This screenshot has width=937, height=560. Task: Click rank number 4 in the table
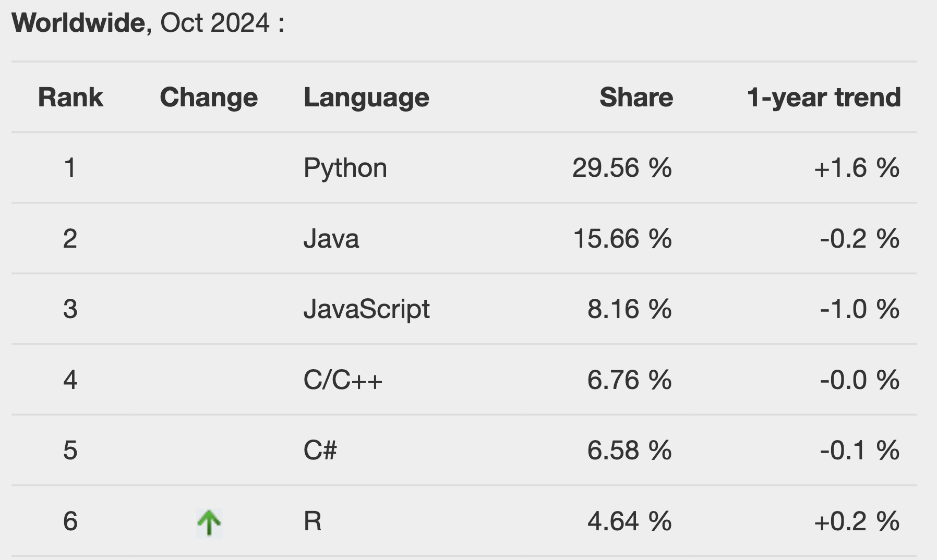tap(70, 380)
